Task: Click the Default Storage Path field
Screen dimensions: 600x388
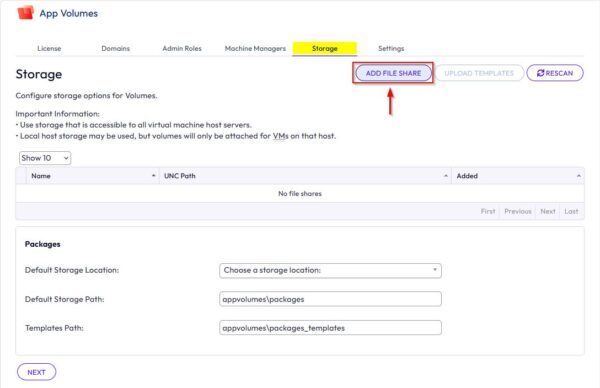Action: pyautogui.click(x=330, y=299)
